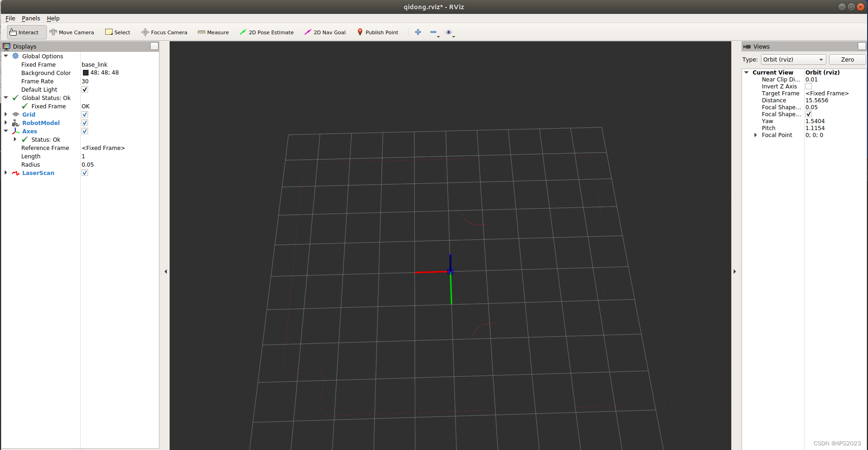
Task: Expand the Grid display node
Action: pyautogui.click(x=6, y=114)
